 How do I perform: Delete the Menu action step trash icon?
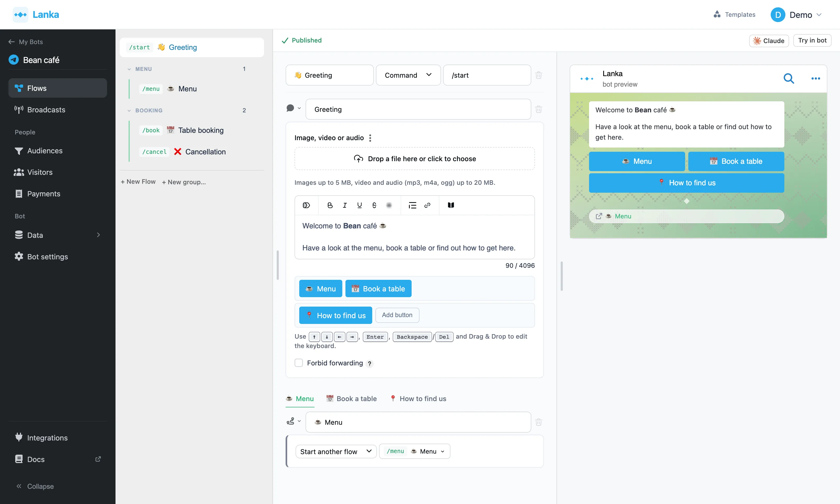click(x=538, y=422)
